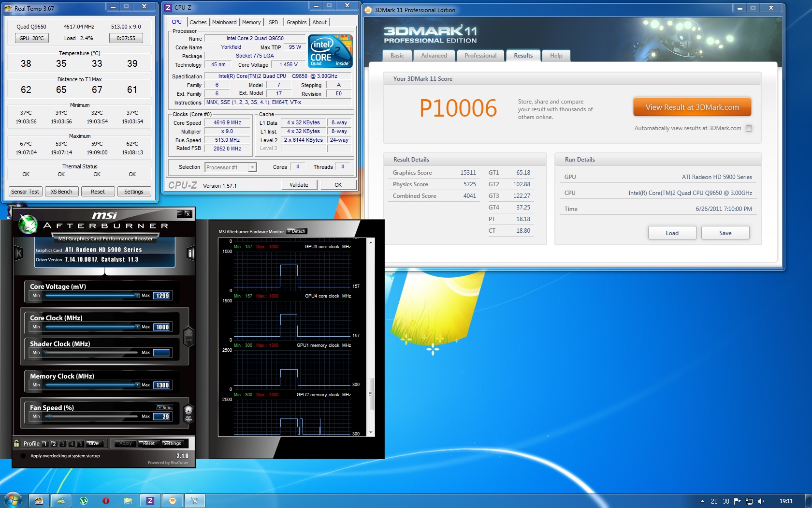Viewport: 812px width, 508px height.
Task: Click the CPU-Z taskbar icon
Action: click(x=150, y=501)
